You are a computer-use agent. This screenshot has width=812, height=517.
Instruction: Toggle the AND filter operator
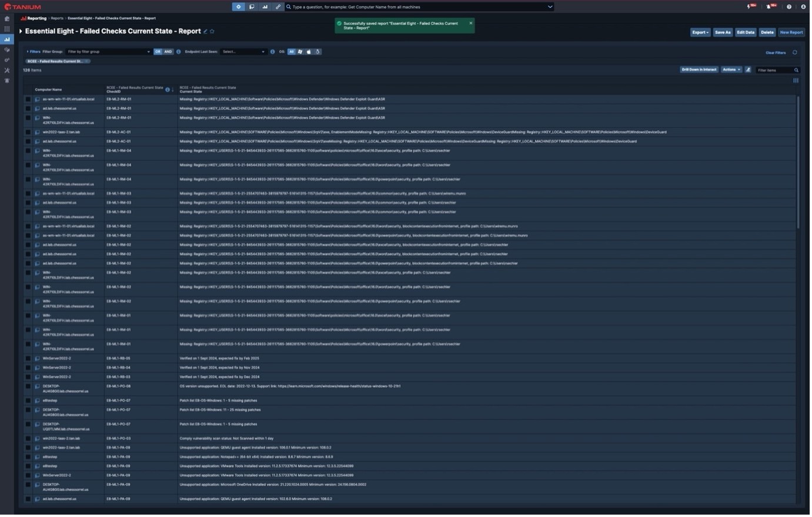coord(169,52)
